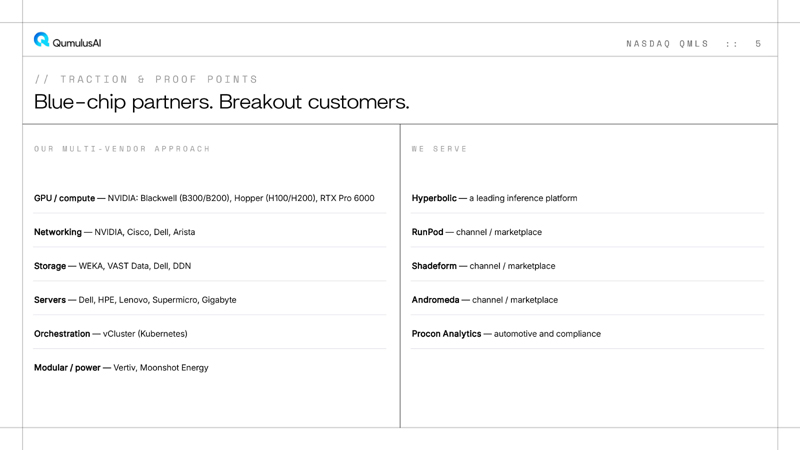
Task: Select the NASDAQ QMLS ticker label
Action: click(667, 44)
